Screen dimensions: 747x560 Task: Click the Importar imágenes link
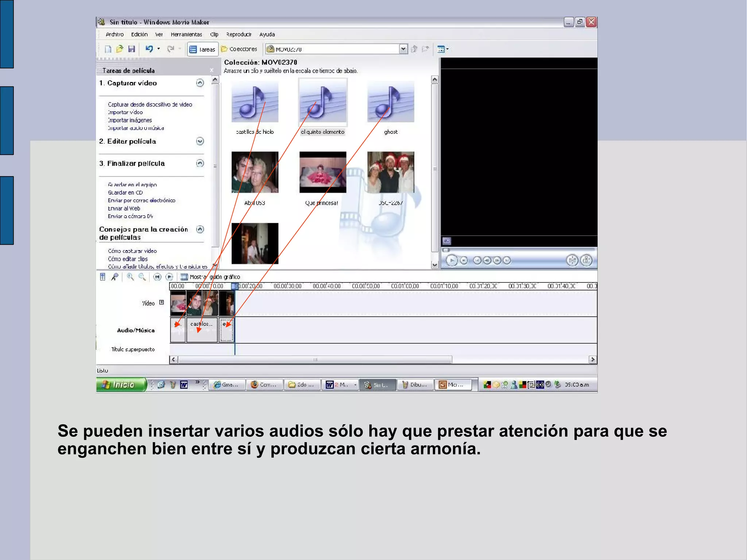[x=129, y=120]
